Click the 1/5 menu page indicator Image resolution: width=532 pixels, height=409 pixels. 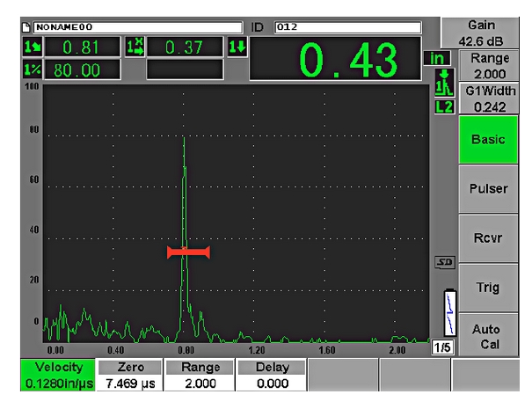442,347
